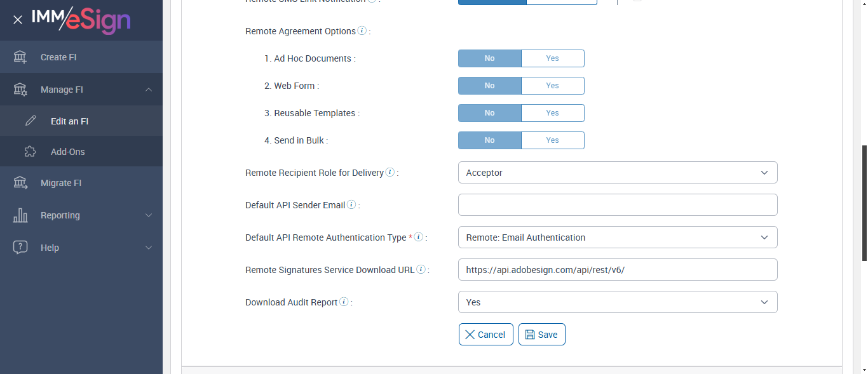Click info icon beside Default API Sender Email
This screenshot has width=868, height=374.
[x=351, y=205]
